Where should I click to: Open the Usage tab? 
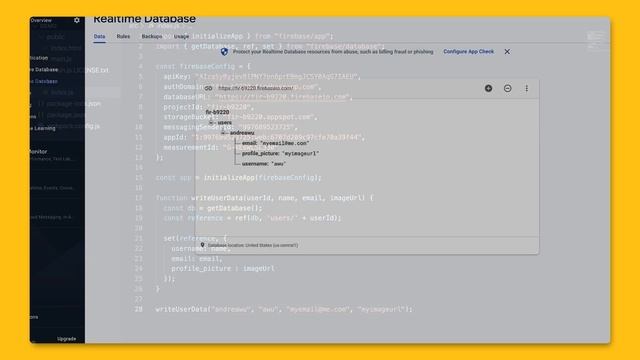(181, 36)
